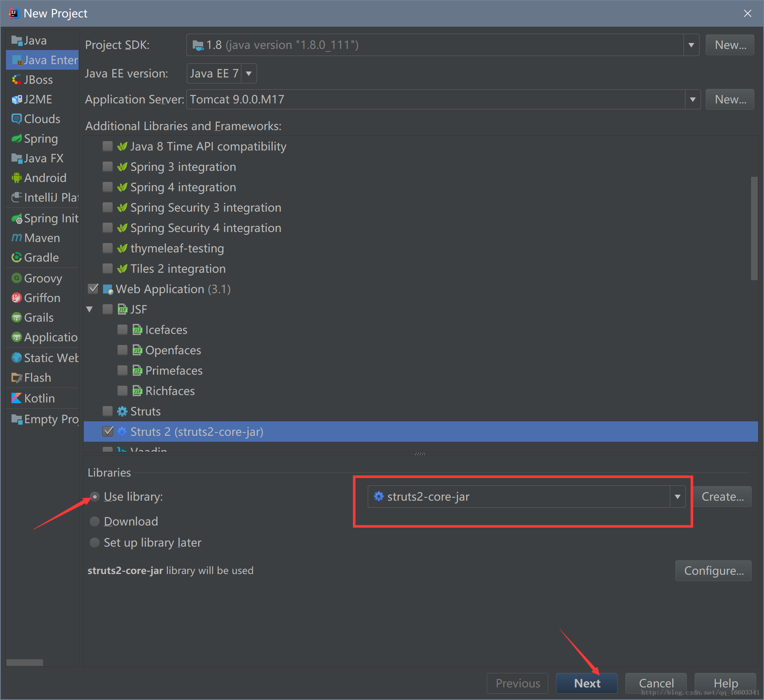Select Application Forge icon

pyautogui.click(x=17, y=337)
